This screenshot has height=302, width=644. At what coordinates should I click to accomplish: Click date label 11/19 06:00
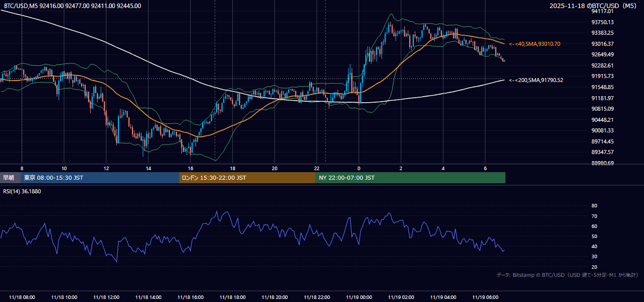[485, 297]
